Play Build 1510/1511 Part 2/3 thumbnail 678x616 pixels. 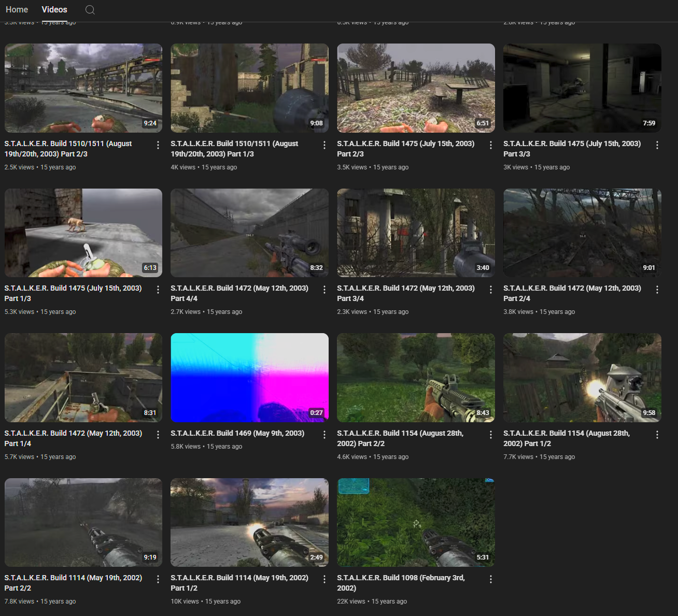(x=83, y=88)
